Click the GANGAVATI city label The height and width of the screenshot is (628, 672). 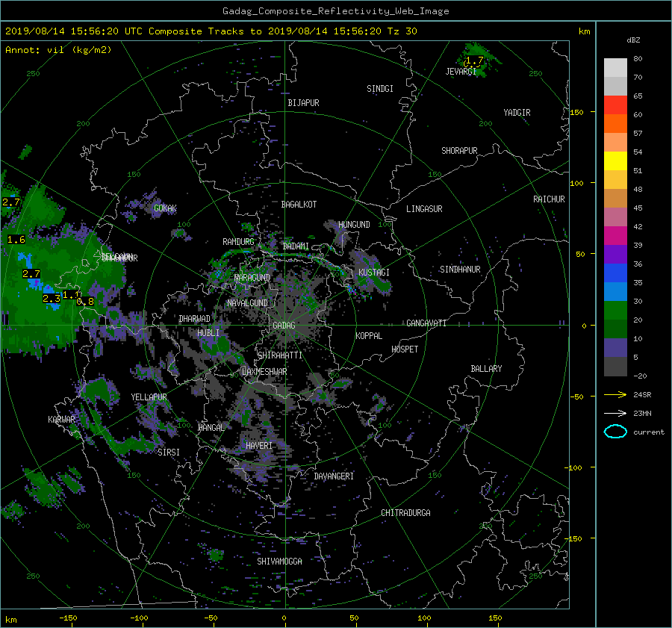point(426,323)
